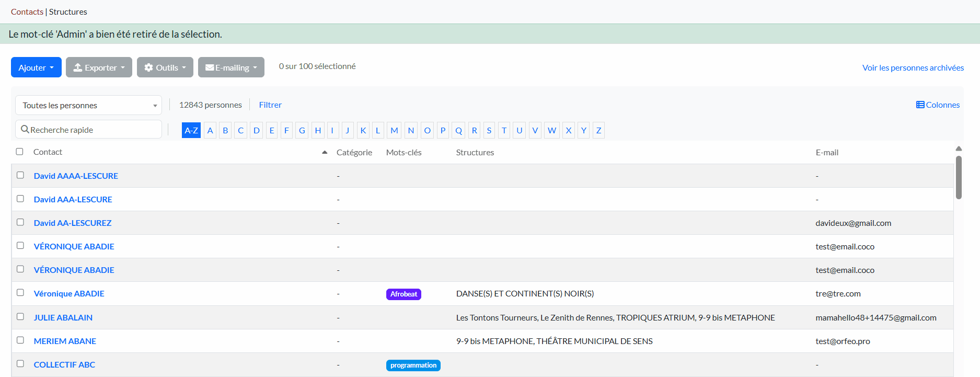
Task: Open the Ajouter dropdown
Action: 36,67
